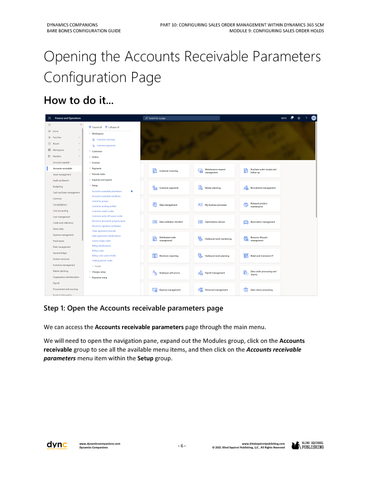Toggle favorite star beside Accounts receivable parameters
371x480 pixels.
tap(132, 191)
